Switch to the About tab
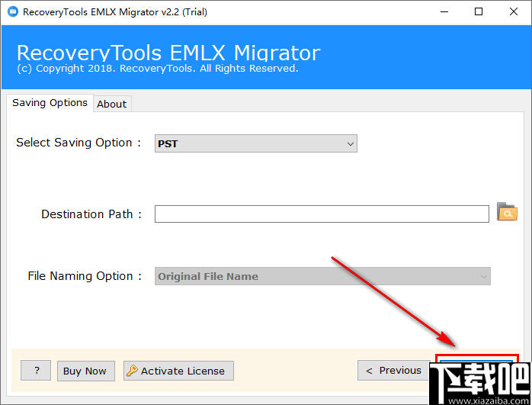 tap(111, 104)
